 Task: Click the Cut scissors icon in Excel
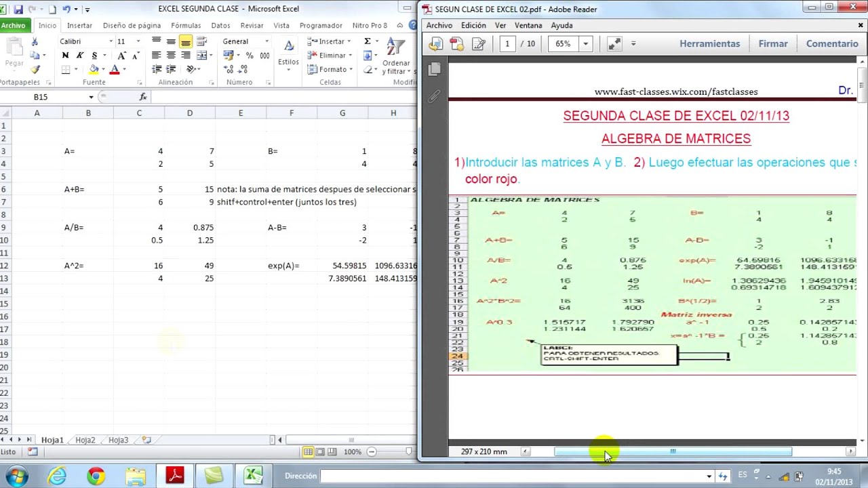click(x=35, y=41)
